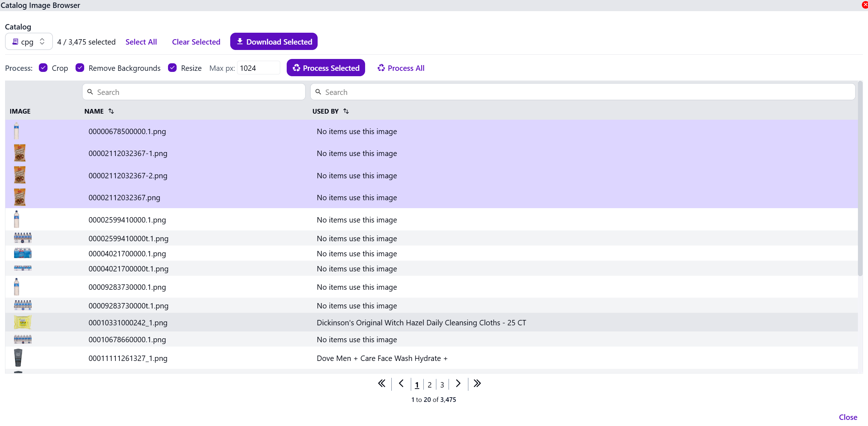
Task: Focus the USED BY search field
Action: coord(583,92)
